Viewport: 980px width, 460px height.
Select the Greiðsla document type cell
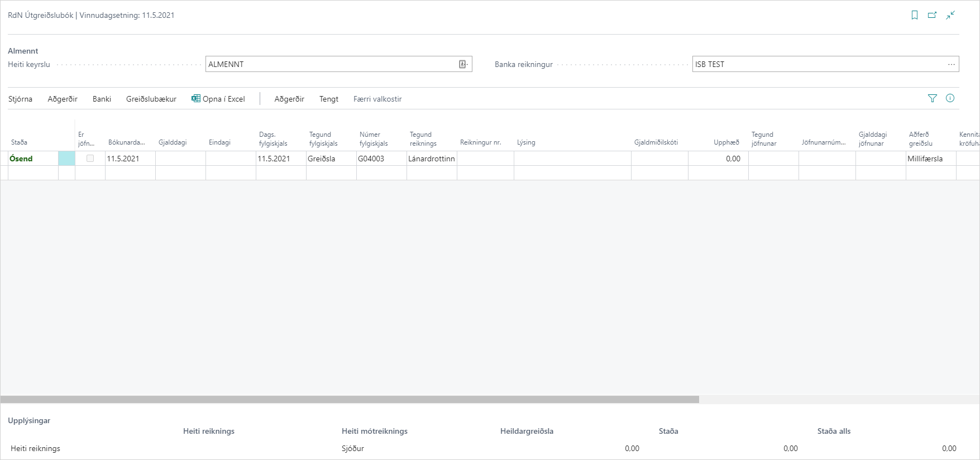coord(331,159)
